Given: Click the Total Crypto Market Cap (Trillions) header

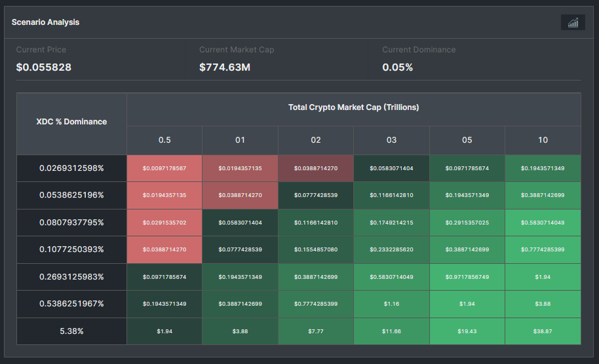Looking at the screenshot, I should tap(353, 107).
